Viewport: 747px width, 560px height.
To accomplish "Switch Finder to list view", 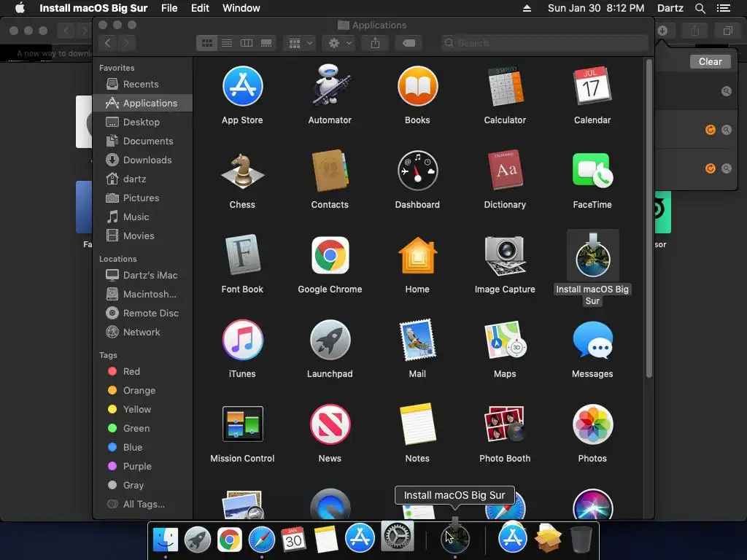I will 227,43.
